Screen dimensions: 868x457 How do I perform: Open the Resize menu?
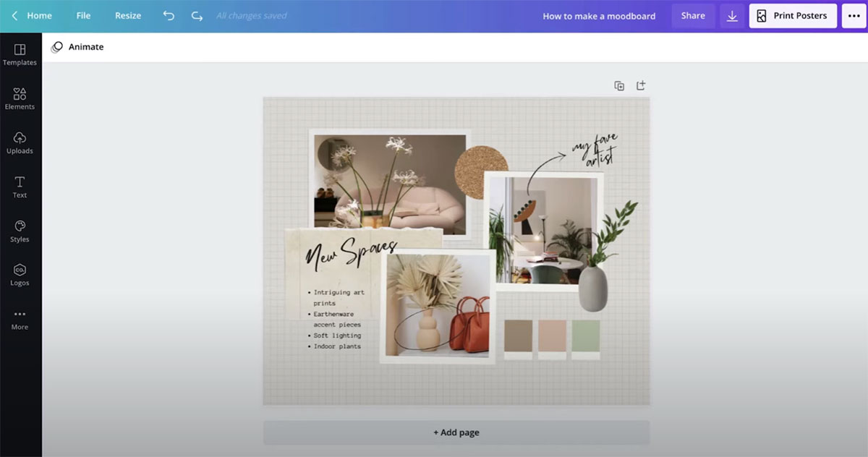click(x=127, y=15)
